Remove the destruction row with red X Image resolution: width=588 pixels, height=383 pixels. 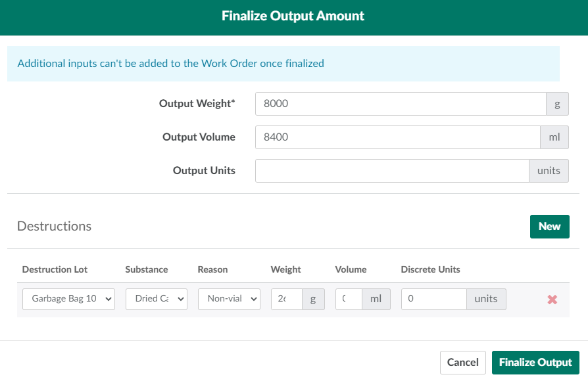(x=552, y=300)
